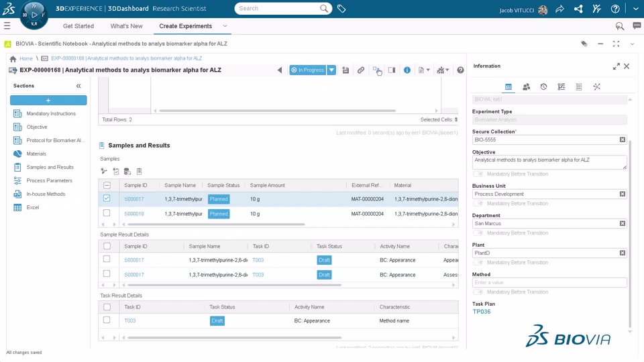Open the relations network tab in Information panel
This screenshot has width=644, height=362.
597,86
